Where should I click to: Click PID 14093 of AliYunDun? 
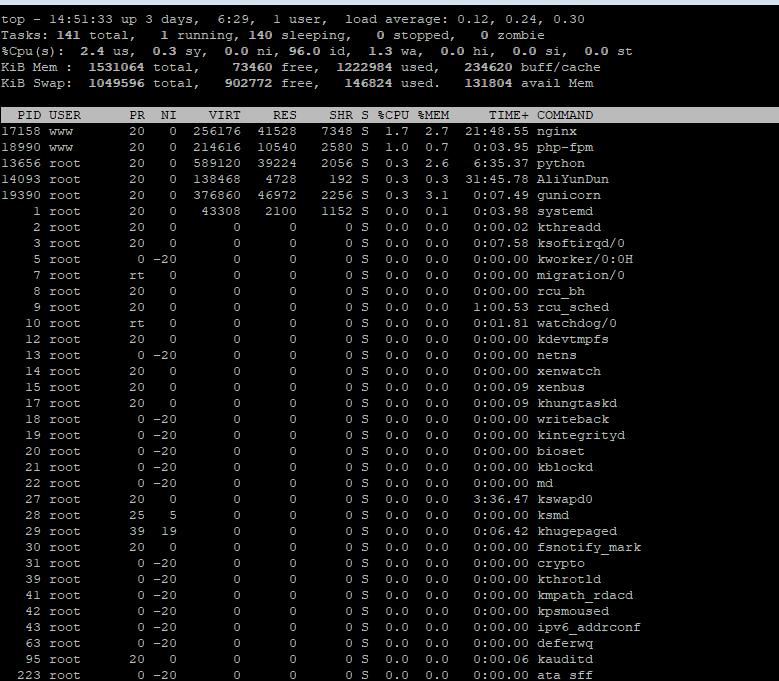(x=21, y=179)
